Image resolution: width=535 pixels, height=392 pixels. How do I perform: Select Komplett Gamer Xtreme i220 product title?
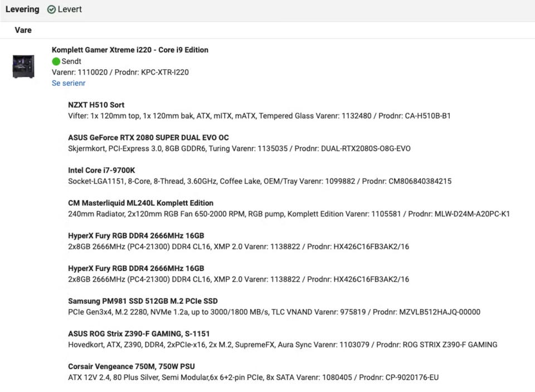coord(130,50)
